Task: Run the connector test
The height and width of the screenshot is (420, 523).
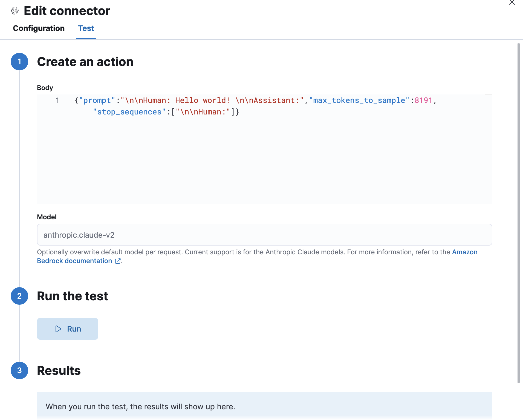Action: tap(68, 329)
